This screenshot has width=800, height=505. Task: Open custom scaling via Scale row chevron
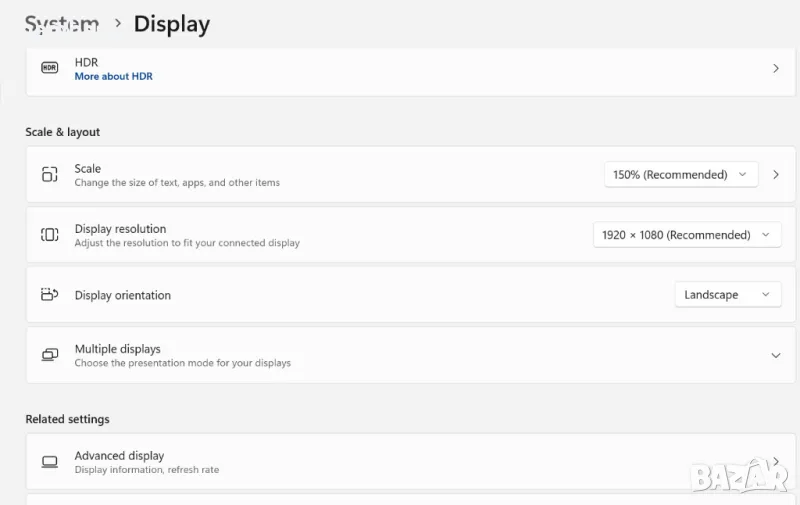tap(776, 174)
